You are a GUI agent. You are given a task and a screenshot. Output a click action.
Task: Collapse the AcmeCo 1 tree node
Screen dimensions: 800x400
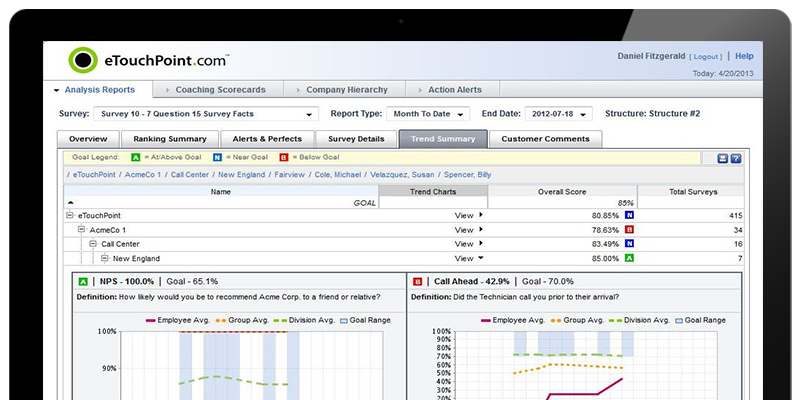(x=82, y=230)
